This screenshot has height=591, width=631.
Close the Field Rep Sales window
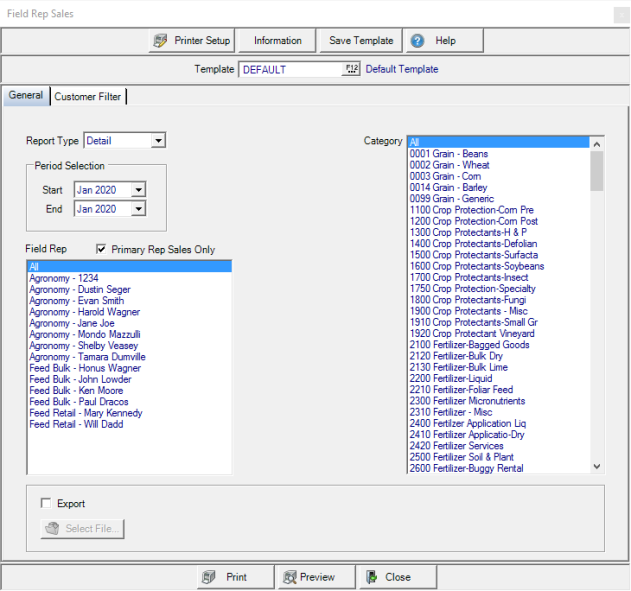tap(616, 14)
